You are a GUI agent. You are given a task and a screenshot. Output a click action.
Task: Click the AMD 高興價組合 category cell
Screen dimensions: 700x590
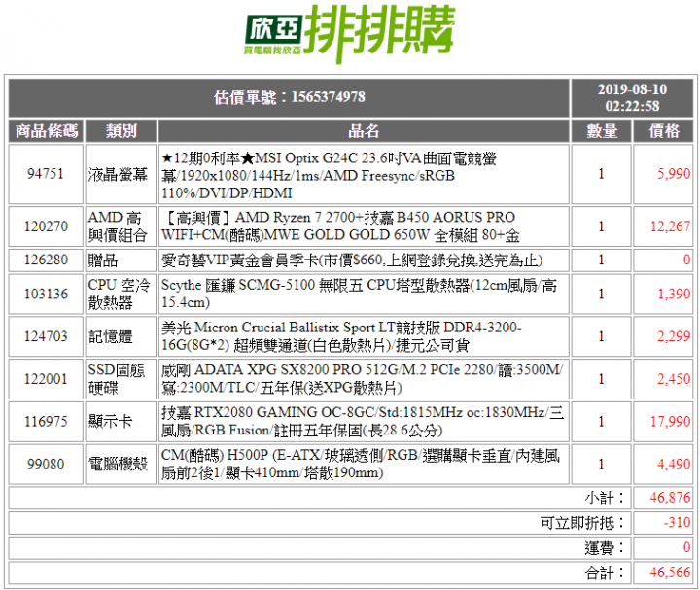coord(121,226)
